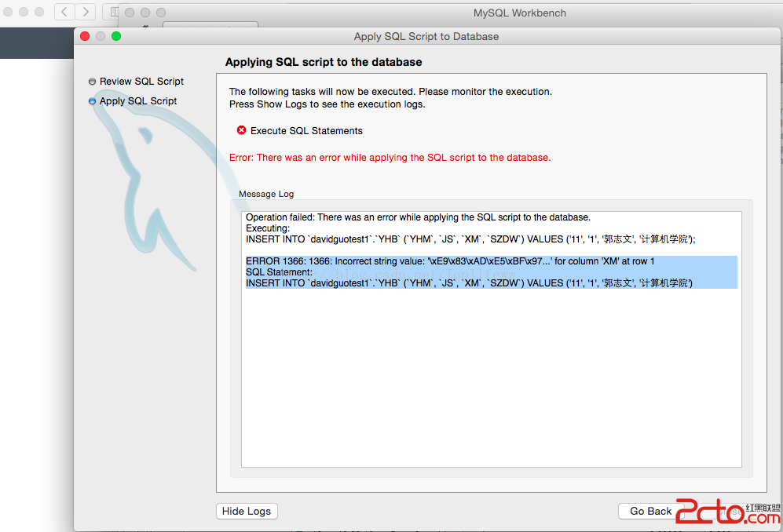This screenshot has width=783, height=532.
Task: Click the green zoom button of the dialog
Action: [116, 36]
